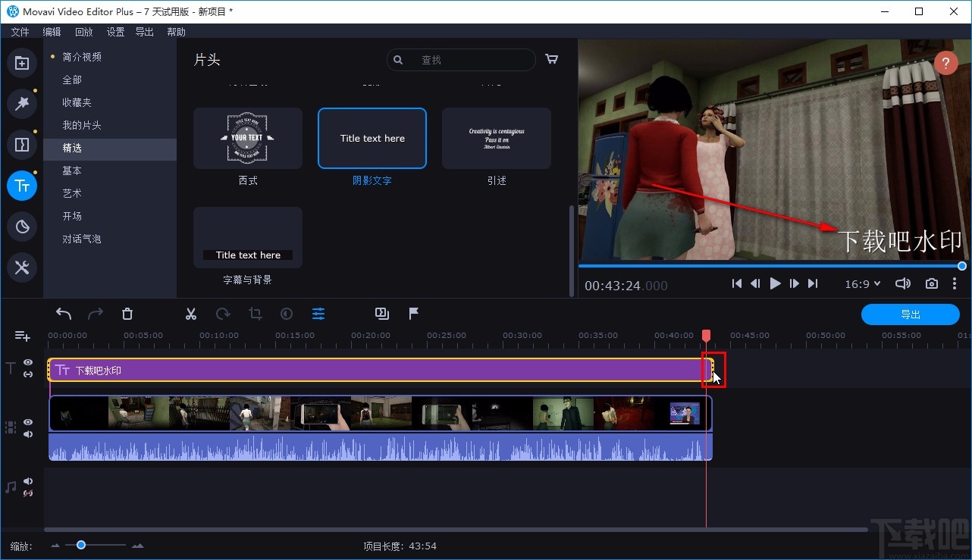The height and width of the screenshot is (560, 972).
Task: Zoom in timeline using large mountain icon
Action: [137, 546]
